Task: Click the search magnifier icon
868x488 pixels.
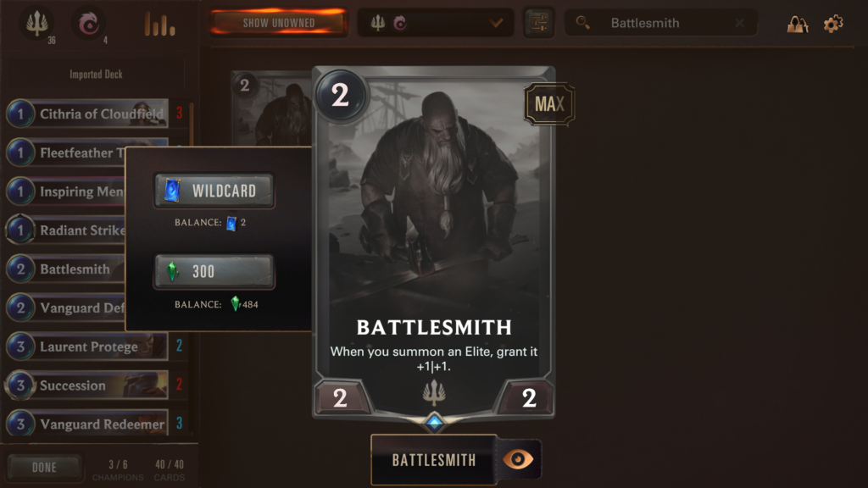Action: coord(582,23)
